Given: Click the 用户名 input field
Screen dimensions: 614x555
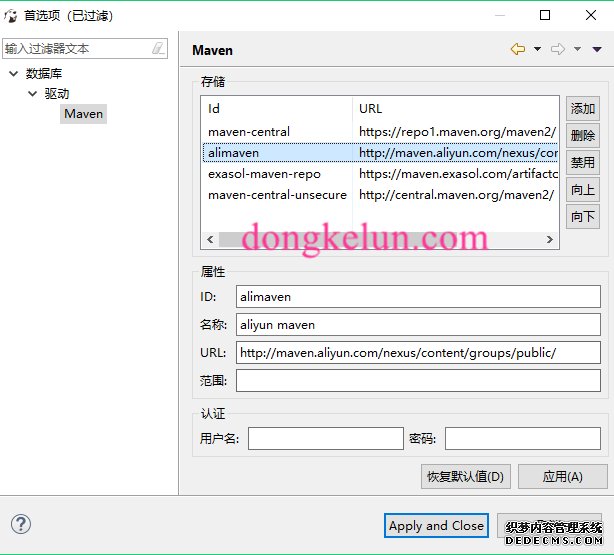Looking at the screenshot, I should point(325,439).
